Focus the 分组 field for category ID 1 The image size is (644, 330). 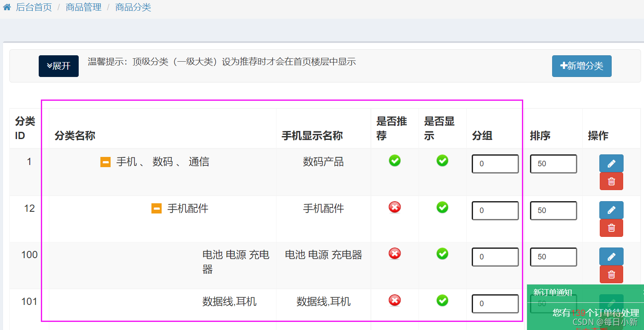(x=495, y=164)
